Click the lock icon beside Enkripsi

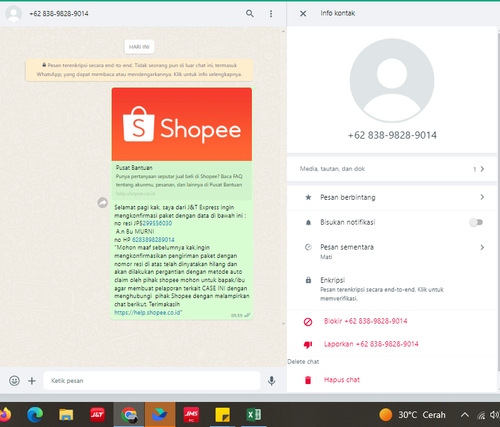pos(308,280)
